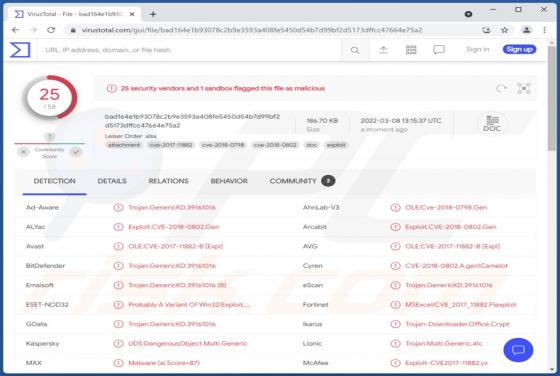Open the apps grid icon

coord(411,50)
